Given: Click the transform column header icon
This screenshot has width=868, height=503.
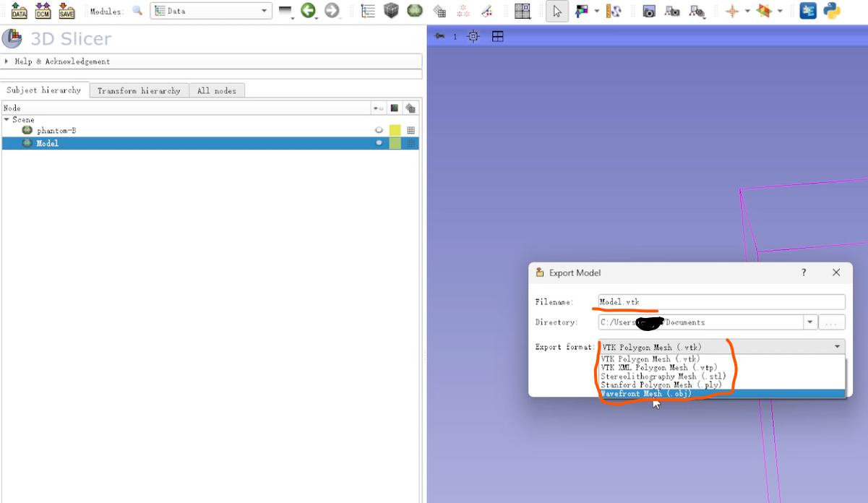Looking at the screenshot, I should pos(411,108).
